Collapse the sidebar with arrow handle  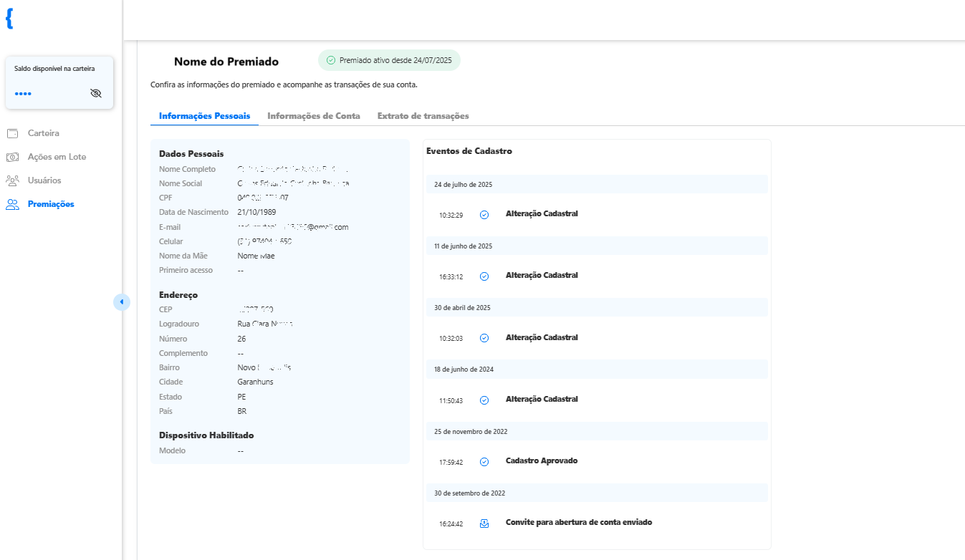[122, 302]
